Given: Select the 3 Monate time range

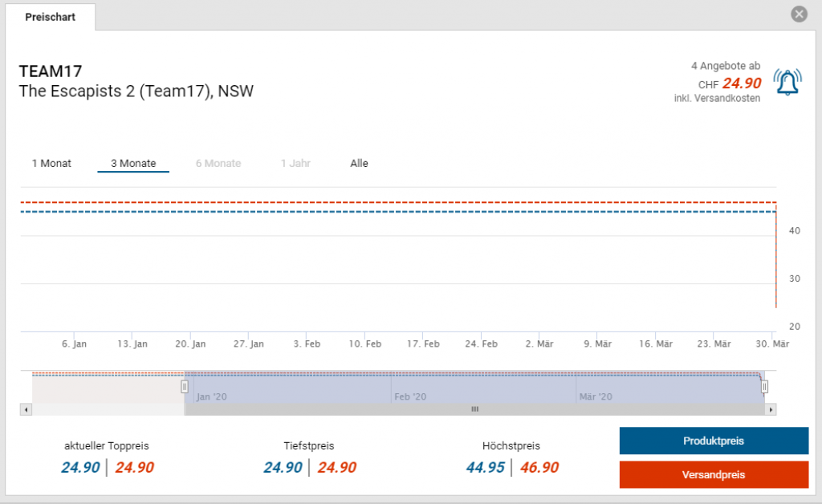Looking at the screenshot, I should click(x=133, y=164).
